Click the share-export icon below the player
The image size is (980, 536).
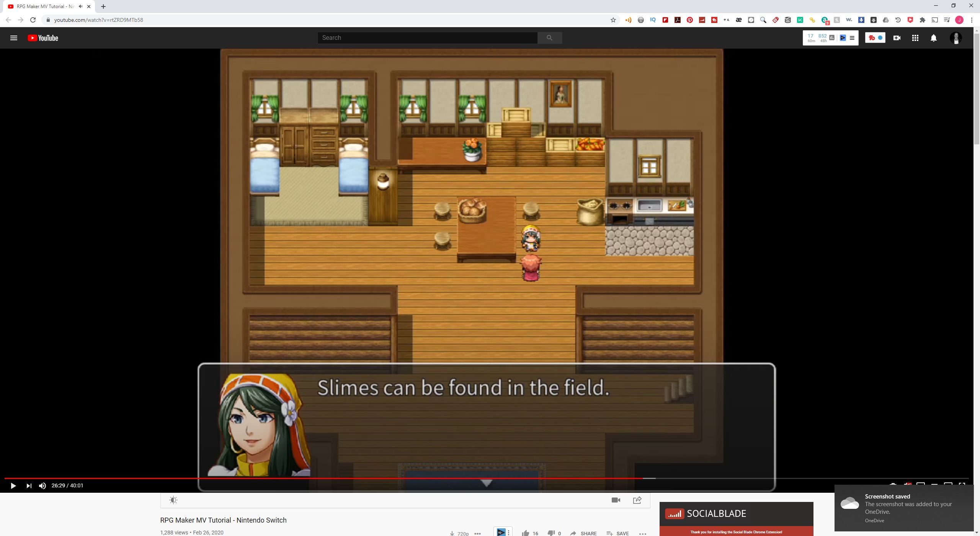pos(637,500)
